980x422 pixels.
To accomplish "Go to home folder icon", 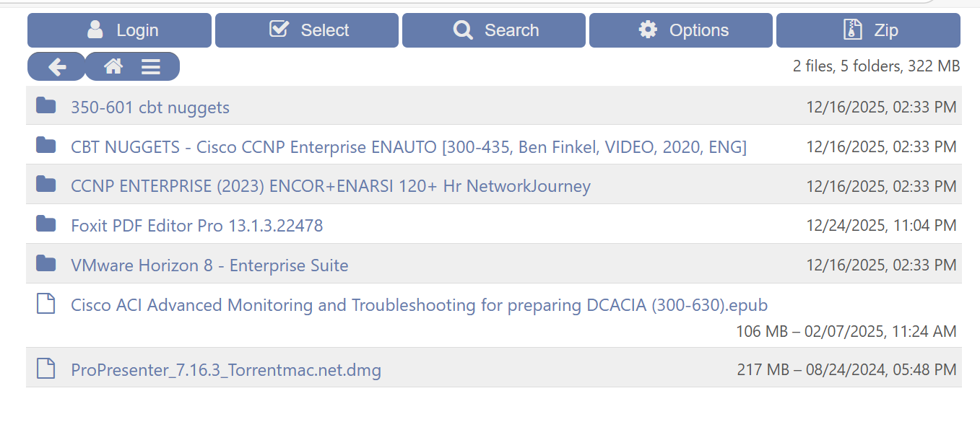I will 113,67.
